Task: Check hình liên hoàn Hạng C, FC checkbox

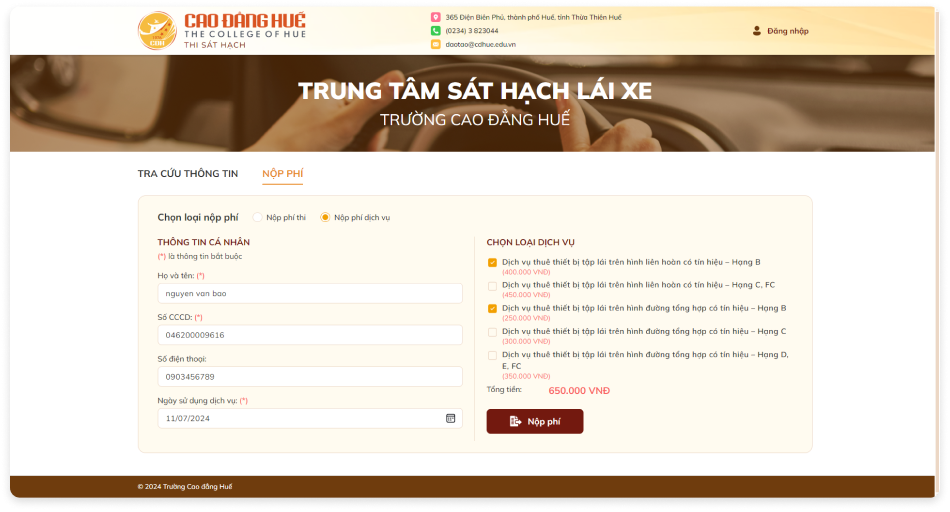Action: tap(492, 285)
